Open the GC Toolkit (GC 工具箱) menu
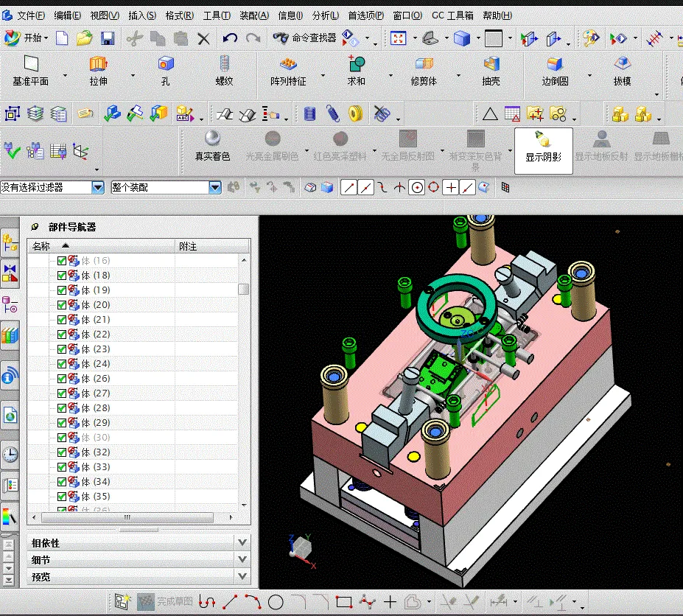The image size is (683, 616). pos(452,15)
